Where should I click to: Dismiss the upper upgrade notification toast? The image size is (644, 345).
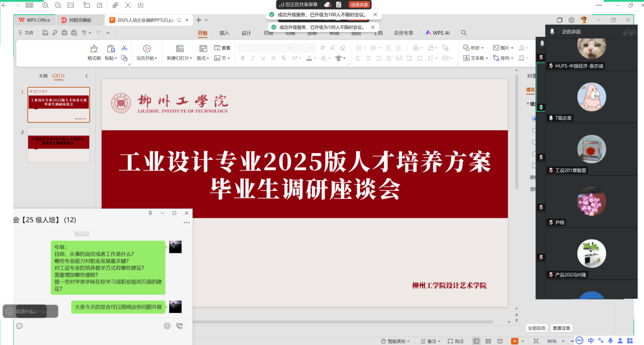(x=375, y=15)
